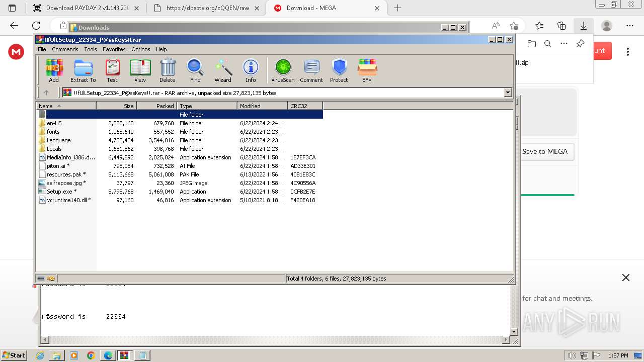Click the Notepad scroll down arrow
The image size is (644, 362).
[x=514, y=331]
